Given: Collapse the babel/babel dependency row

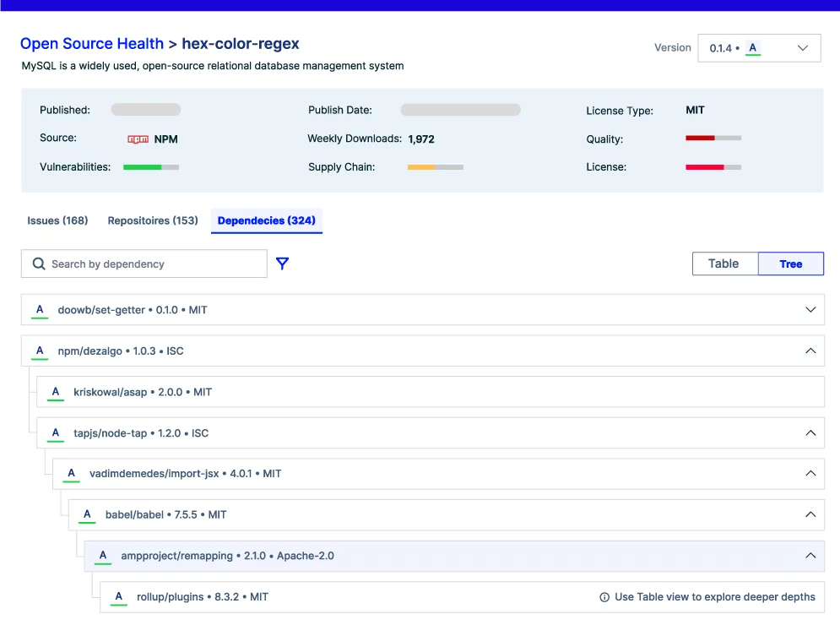Looking at the screenshot, I should point(810,515).
